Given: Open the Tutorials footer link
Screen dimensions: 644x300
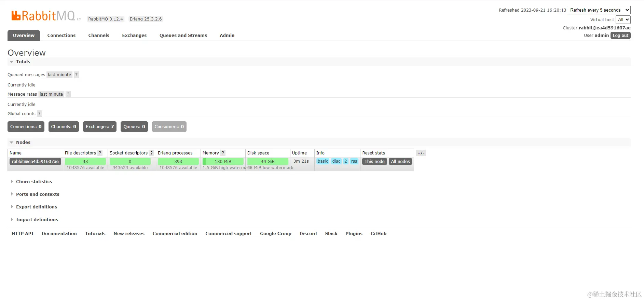Looking at the screenshot, I should [x=95, y=234].
